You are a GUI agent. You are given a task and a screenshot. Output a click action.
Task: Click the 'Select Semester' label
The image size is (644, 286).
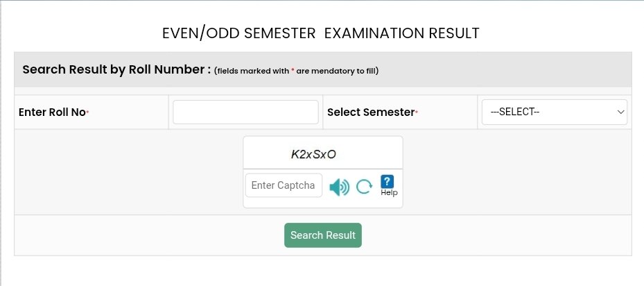click(x=370, y=112)
